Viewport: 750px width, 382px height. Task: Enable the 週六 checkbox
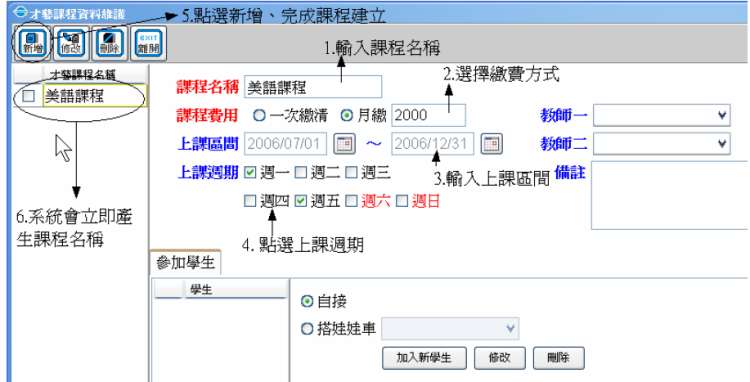(x=352, y=201)
